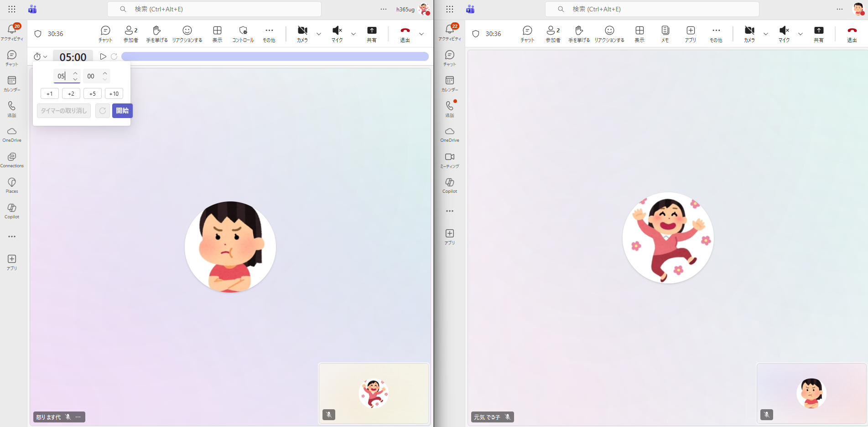Open Copilot in right window sidebar
The width and height of the screenshot is (868, 427).
(449, 185)
